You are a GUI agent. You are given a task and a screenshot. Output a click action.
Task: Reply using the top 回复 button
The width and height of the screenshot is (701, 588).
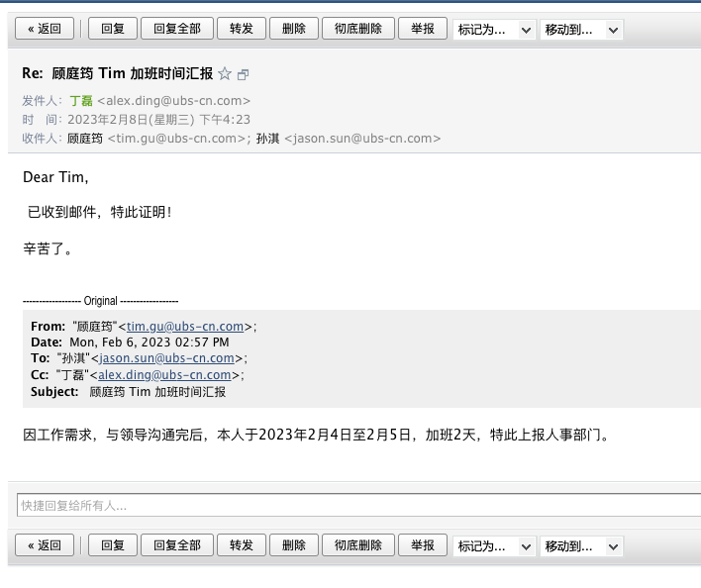(x=113, y=29)
